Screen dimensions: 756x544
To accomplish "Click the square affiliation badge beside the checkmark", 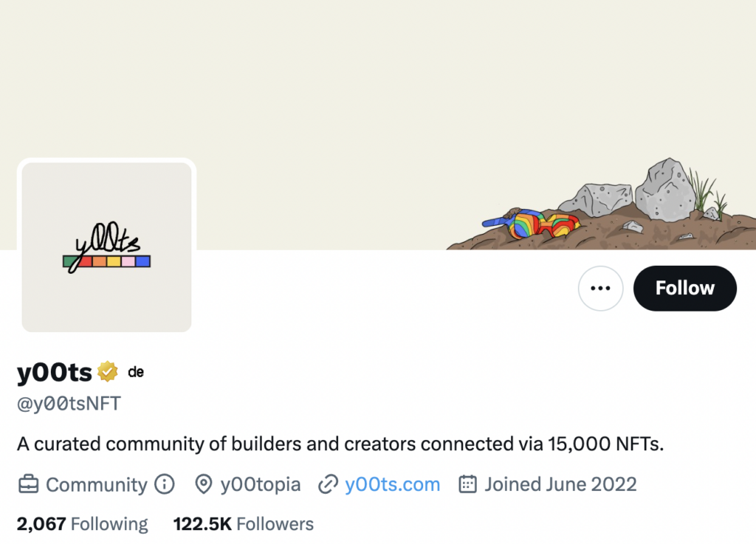I will pyautogui.click(x=135, y=372).
